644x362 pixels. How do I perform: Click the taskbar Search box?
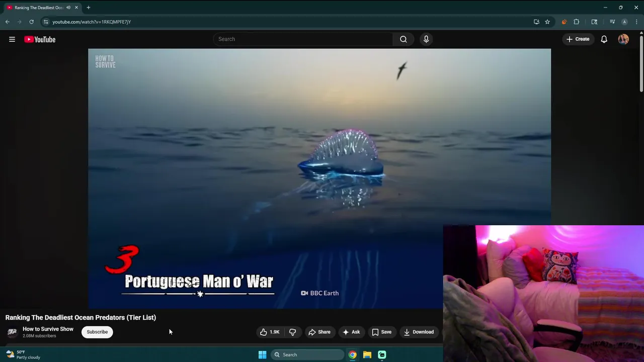(307, 354)
